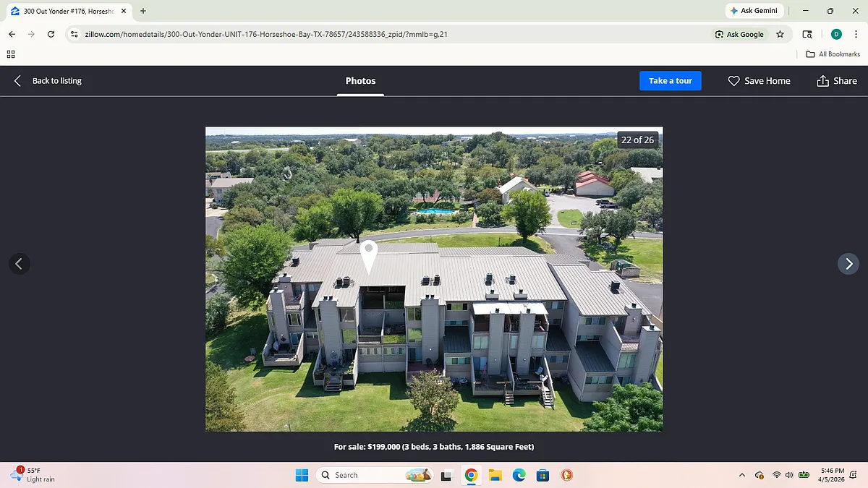
Task: Open File Explorer from the taskbar
Action: (x=495, y=475)
